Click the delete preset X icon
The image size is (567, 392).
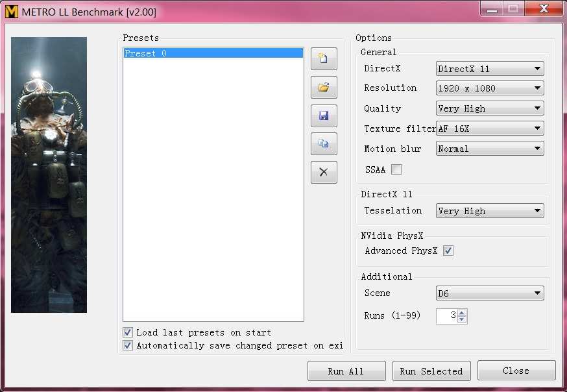tap(324, 172)
